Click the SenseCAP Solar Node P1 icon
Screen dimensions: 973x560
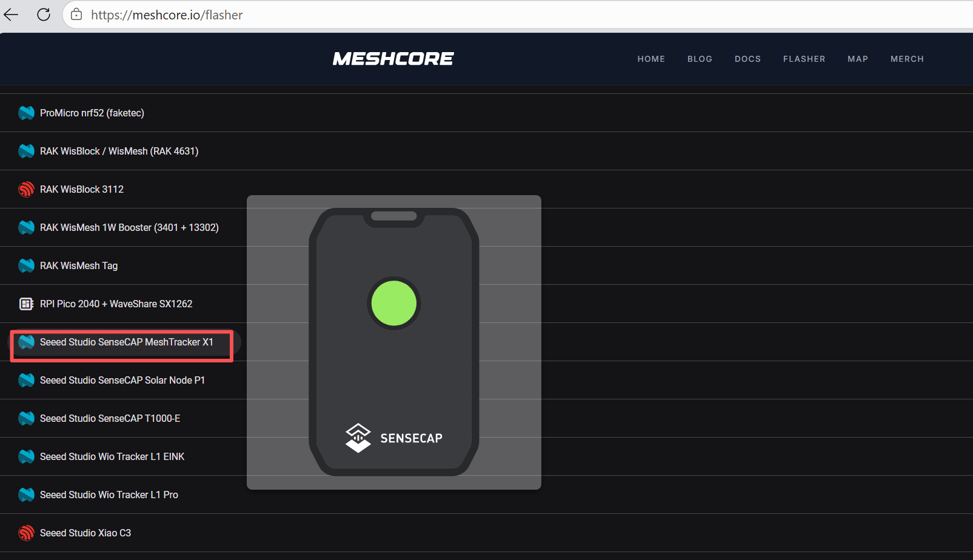tap(26, 380)
